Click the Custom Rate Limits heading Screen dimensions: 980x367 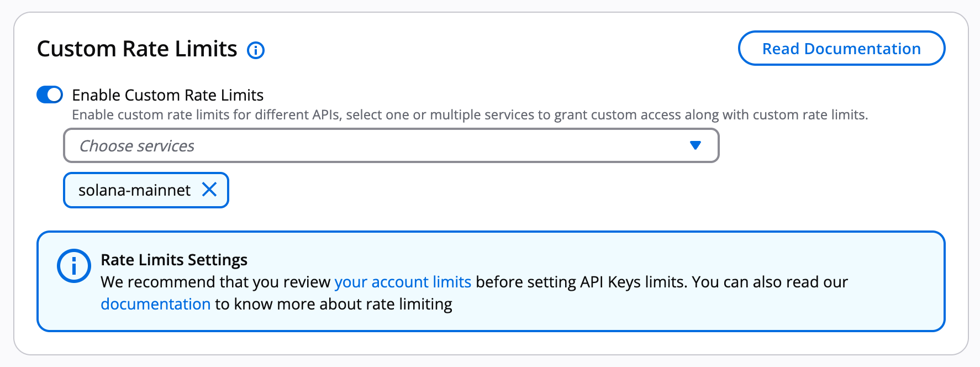coord(137,49)
